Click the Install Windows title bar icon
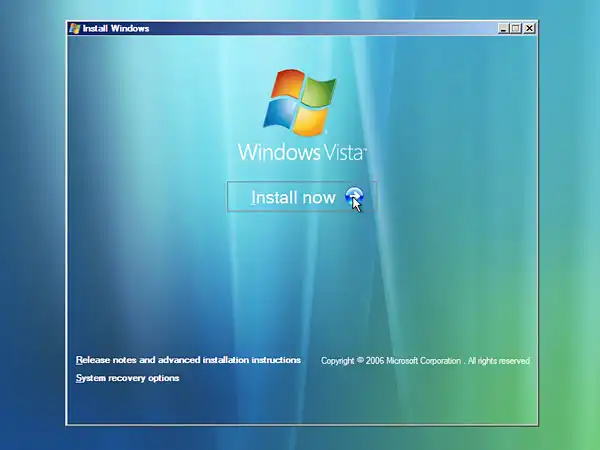 [x=75, y=28]
